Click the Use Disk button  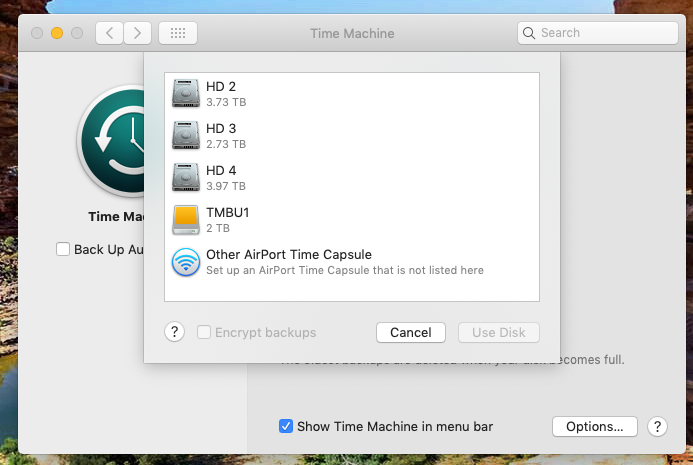point(499,332)
